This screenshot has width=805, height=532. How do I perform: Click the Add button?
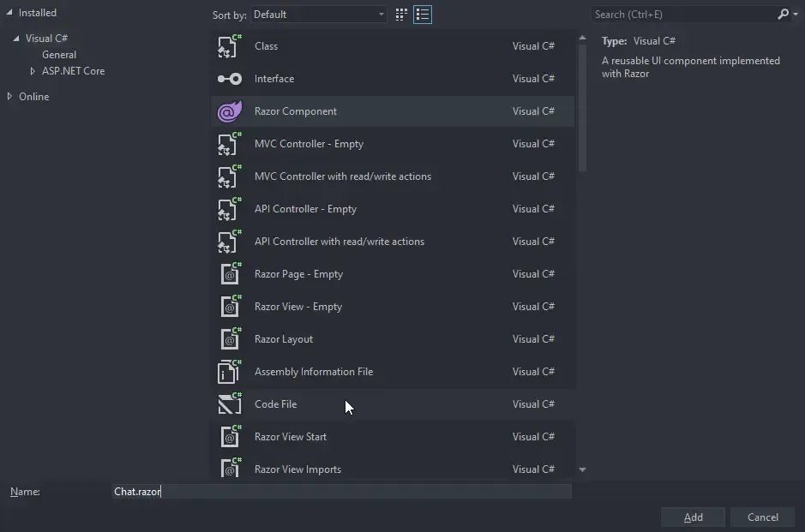(693, 517)
